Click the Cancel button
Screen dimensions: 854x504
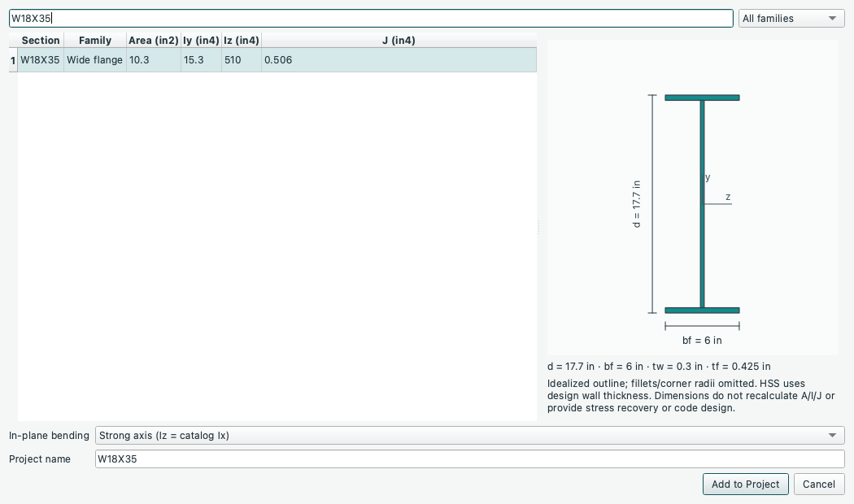click(x=818, y=484)
